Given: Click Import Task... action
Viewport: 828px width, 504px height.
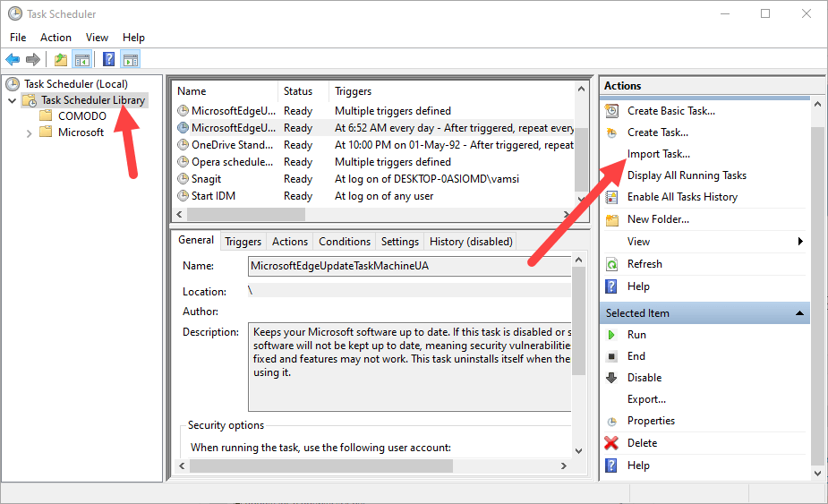Looking at the screenshot, I should (659, 154).
